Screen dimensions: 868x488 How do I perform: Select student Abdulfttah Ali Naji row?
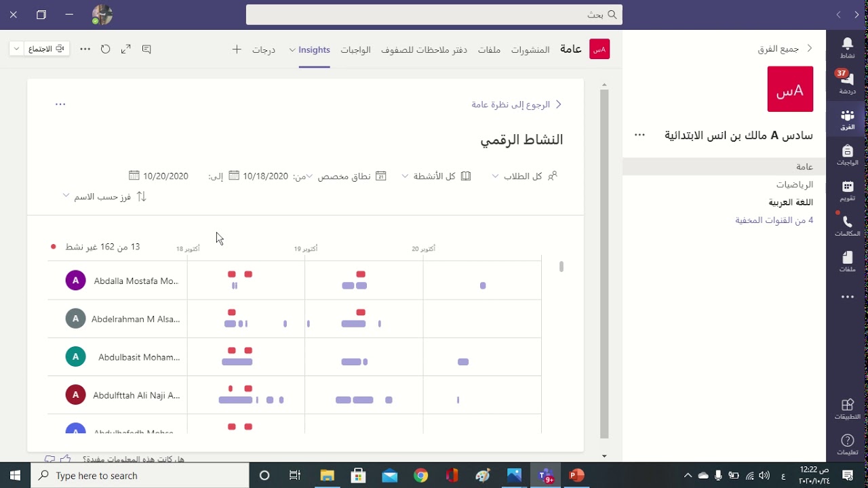[x=294, y=394]
